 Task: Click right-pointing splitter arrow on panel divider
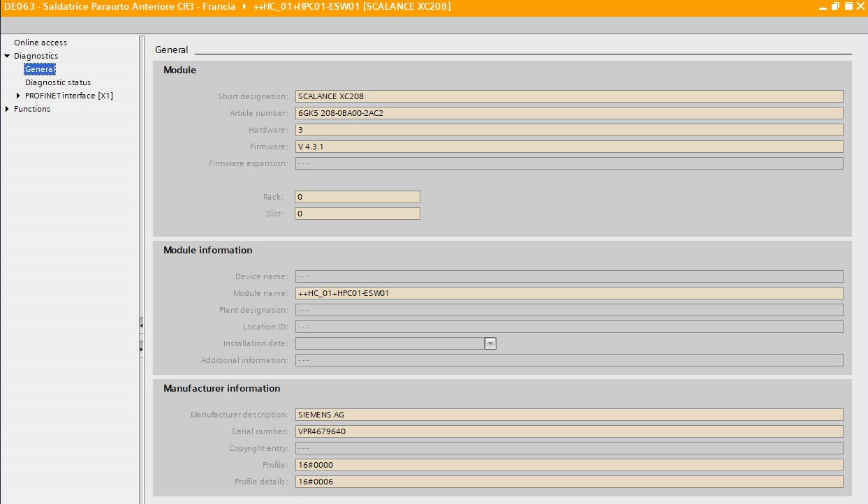141,348
